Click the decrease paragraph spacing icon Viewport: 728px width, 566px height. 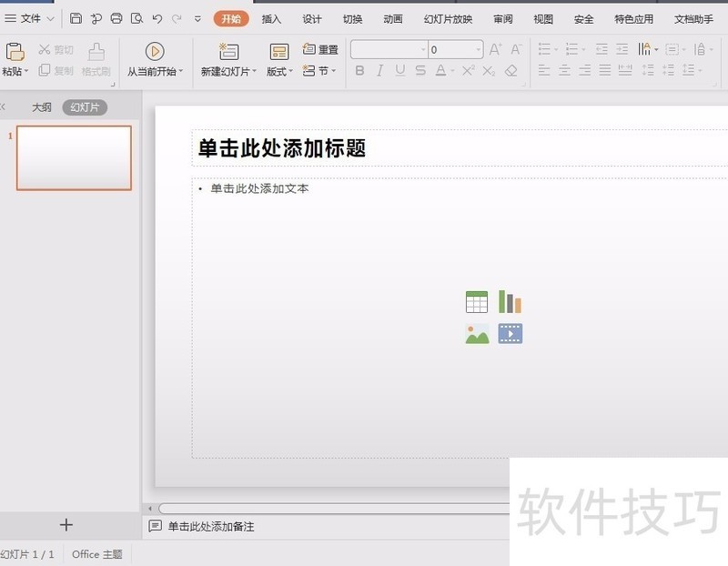click(668, 71)
